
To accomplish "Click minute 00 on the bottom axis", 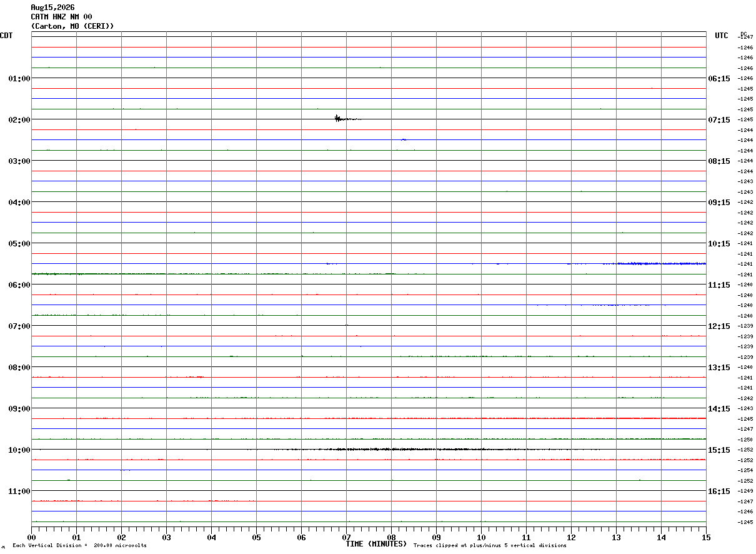I will (x=32, y=536).
